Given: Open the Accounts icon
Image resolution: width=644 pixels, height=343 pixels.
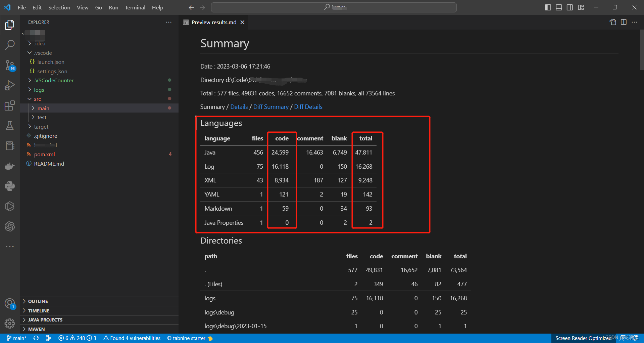Looking at the screenshot, I should 10,304.
